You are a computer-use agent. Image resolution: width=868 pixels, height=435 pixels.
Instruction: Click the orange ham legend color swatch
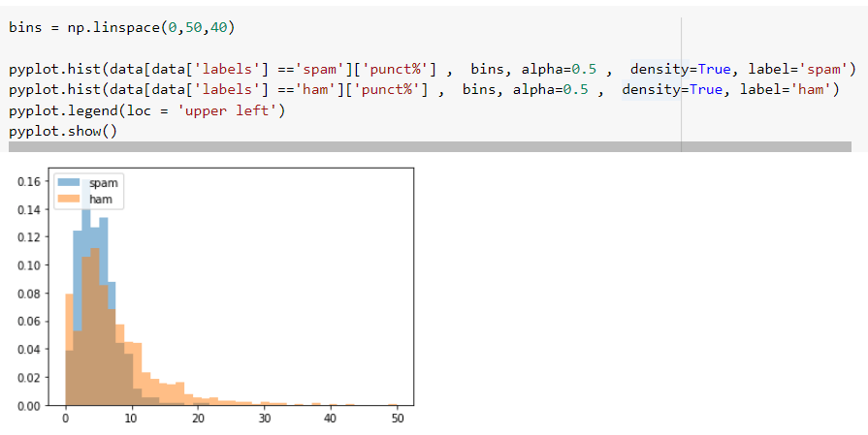69,199
